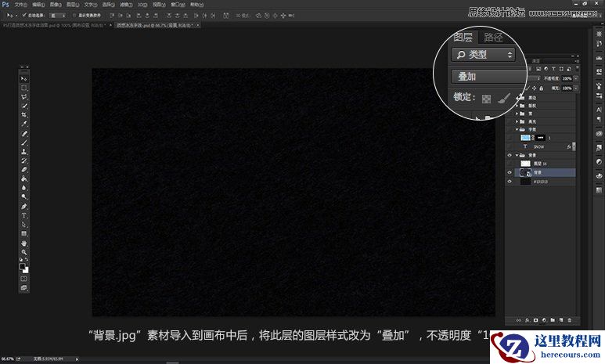Image resolution: width=605 pixels, height=364 pixels.
Task: Select the Pen tool
Action: (x=24, y=206)
